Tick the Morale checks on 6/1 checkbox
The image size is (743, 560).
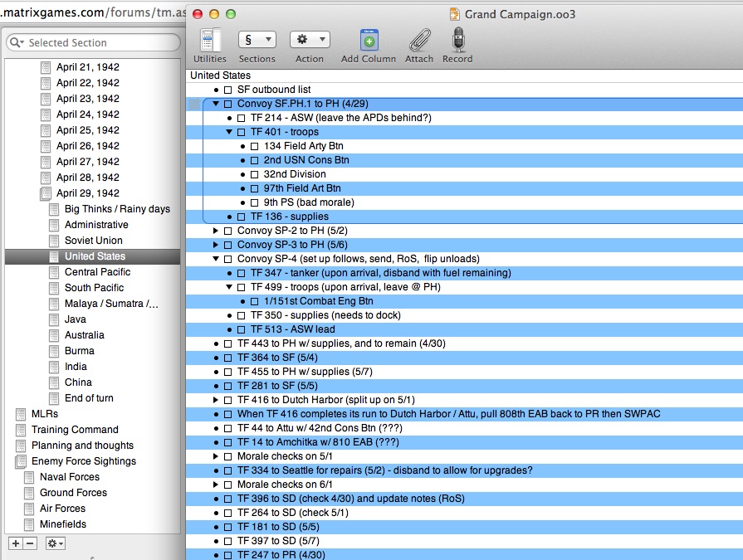(x=228, y=485)
